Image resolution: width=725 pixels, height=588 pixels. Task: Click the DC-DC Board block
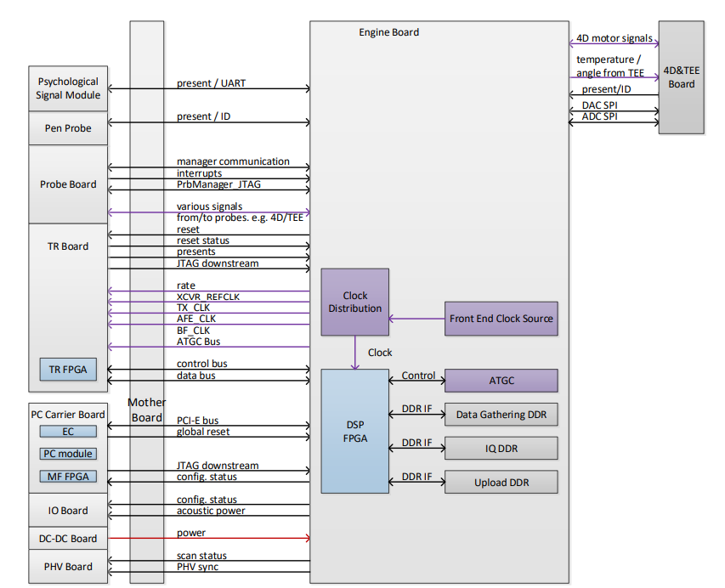click(x=68, y=539)
